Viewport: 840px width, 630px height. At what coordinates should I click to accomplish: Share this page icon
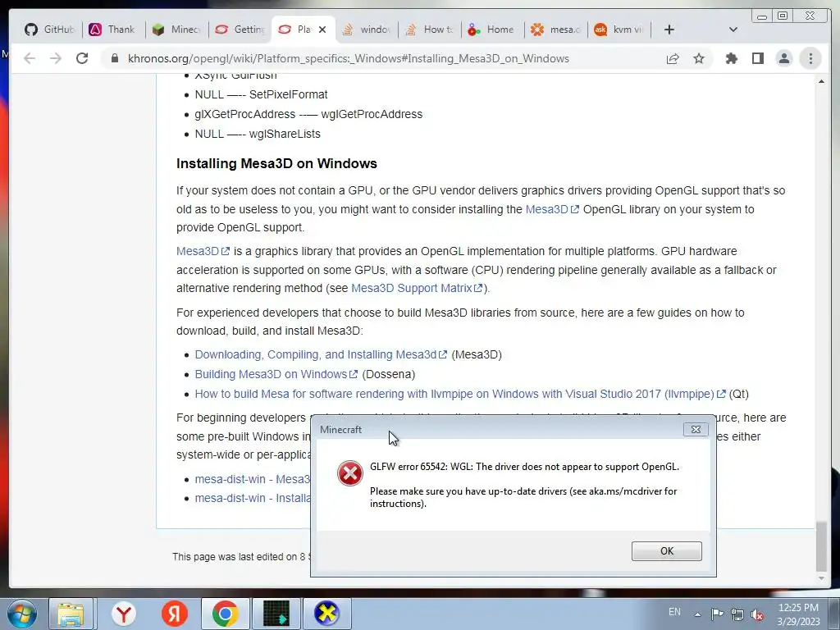(673, 58)
